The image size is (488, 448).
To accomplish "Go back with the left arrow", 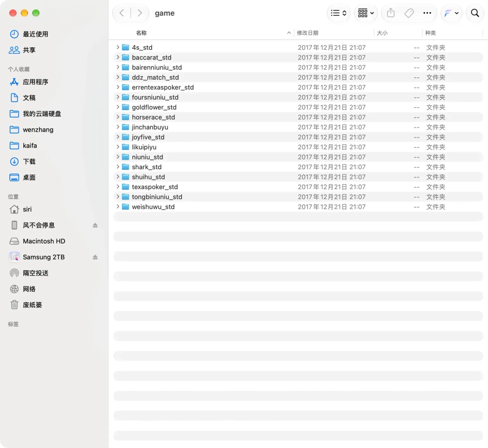I will (122, 13).
